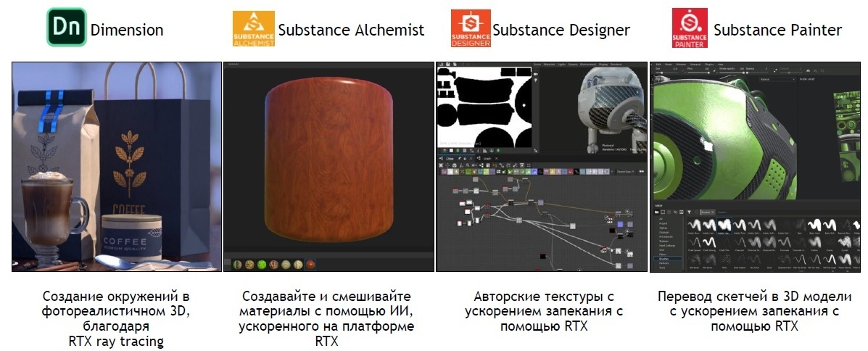Click the histogram icon below Designer 2D view
This screenshot has width=868, height=351.
click(485, 151)
